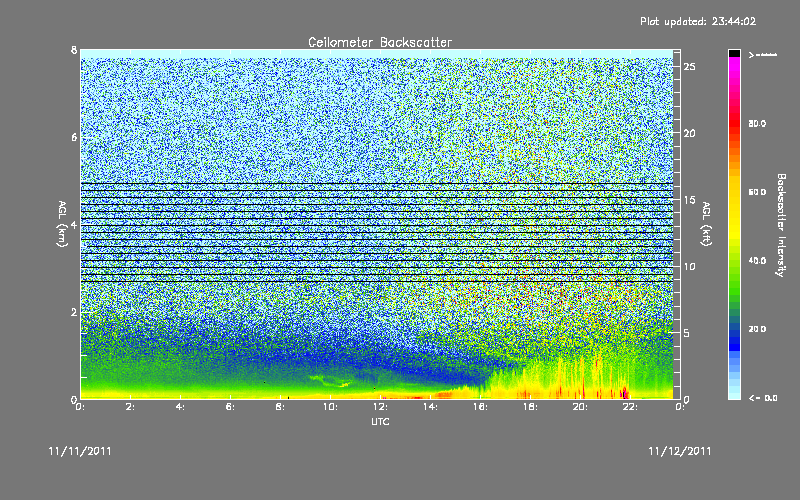Viewport: 800px width, 500px height.
Task: Click the 15 kft tick on right axis
Action: (689, 200)
